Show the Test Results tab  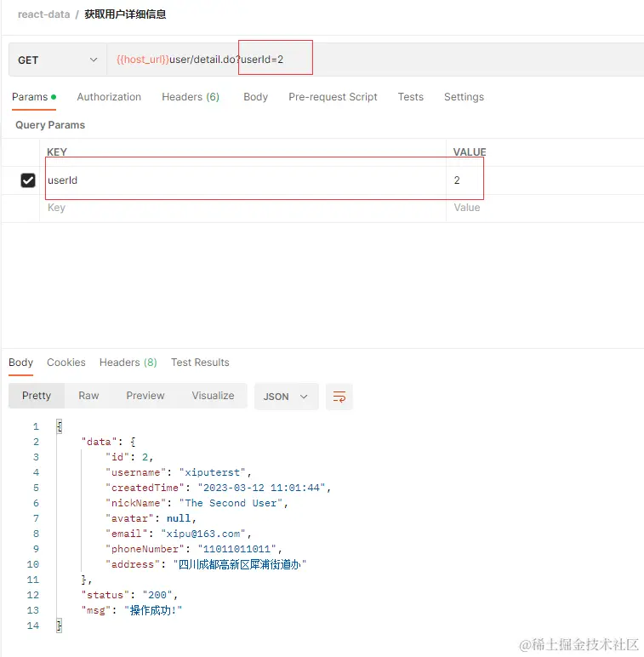pyautogui.click(x=200, y=362)
